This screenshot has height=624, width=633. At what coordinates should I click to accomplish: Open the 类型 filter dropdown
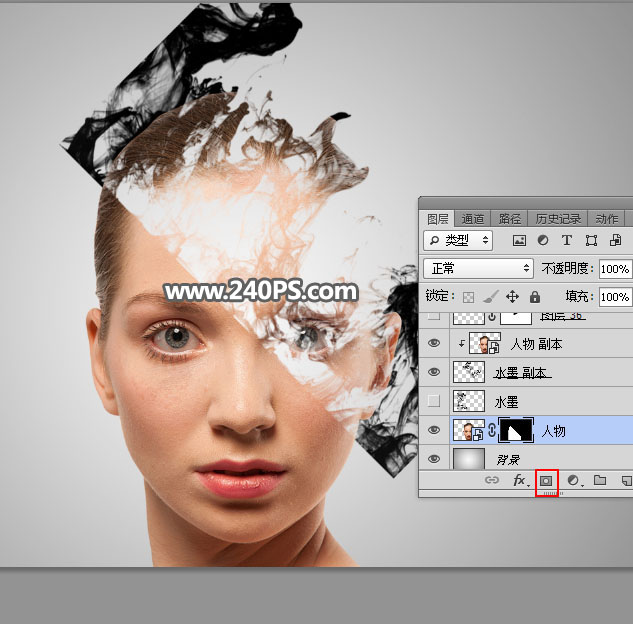tap(459, 241)
